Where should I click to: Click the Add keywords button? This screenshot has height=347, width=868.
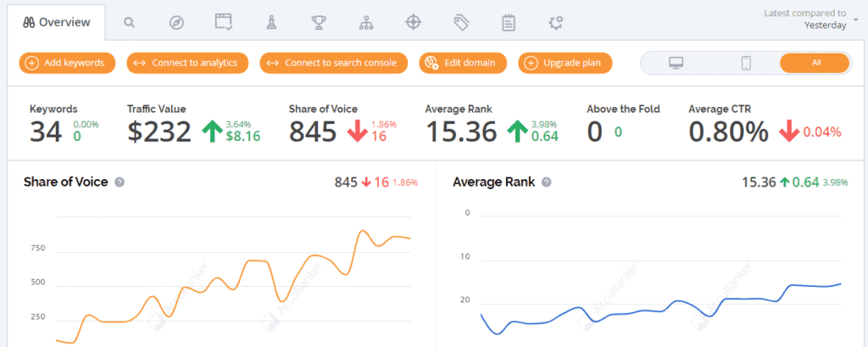(67, 63)
